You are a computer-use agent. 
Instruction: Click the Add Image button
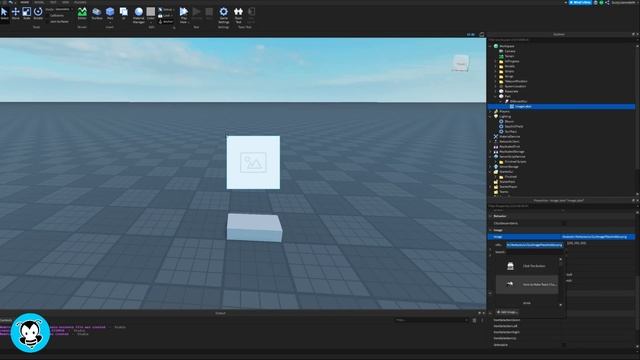(x=507, y=312)
